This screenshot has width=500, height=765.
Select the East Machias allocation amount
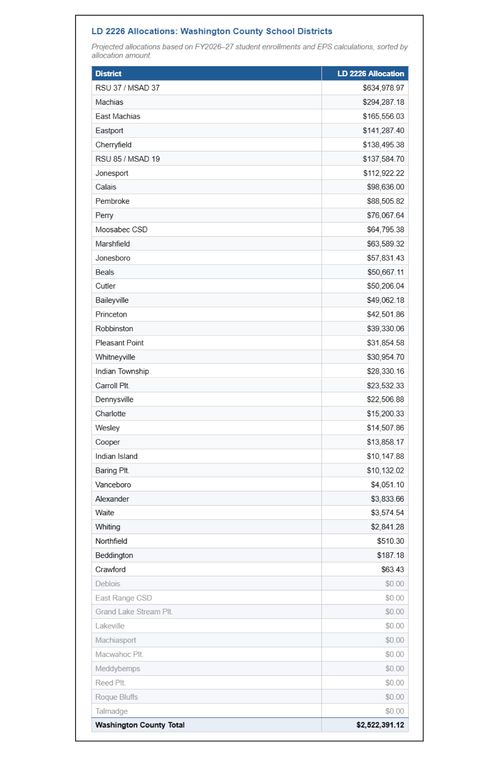pyautogui.click(x=383, y=116)
